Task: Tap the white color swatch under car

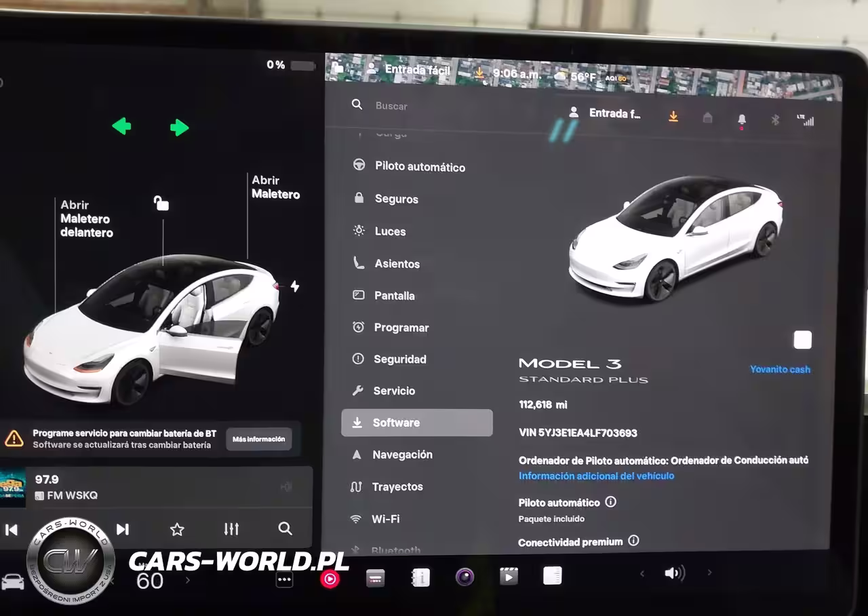Action: (x=802, y=340)
